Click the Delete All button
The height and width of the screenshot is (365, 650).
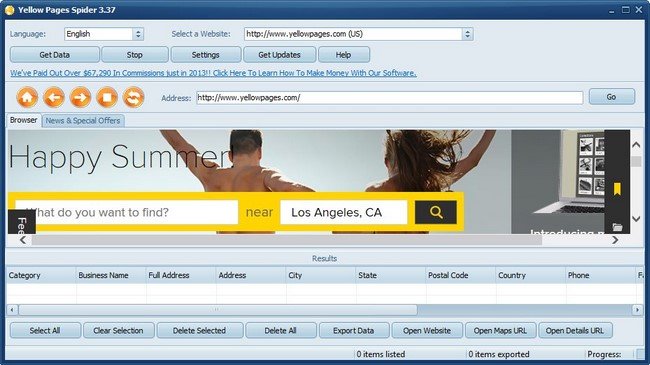(x=281, y=331)
